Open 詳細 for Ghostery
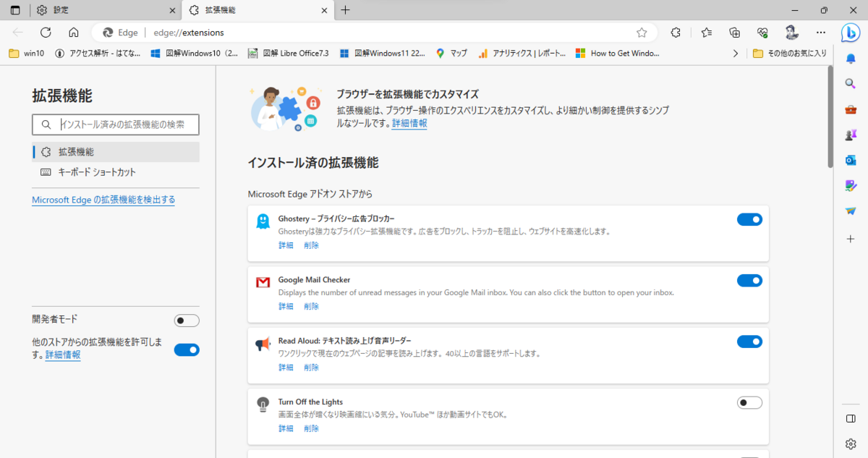This screenshot has width=868, height=458. coord(286,245)
